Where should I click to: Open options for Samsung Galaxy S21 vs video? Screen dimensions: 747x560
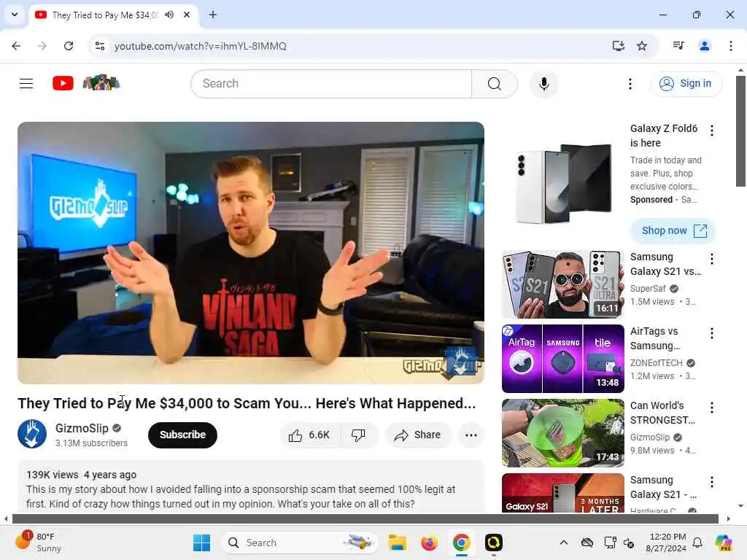point(712,259)
